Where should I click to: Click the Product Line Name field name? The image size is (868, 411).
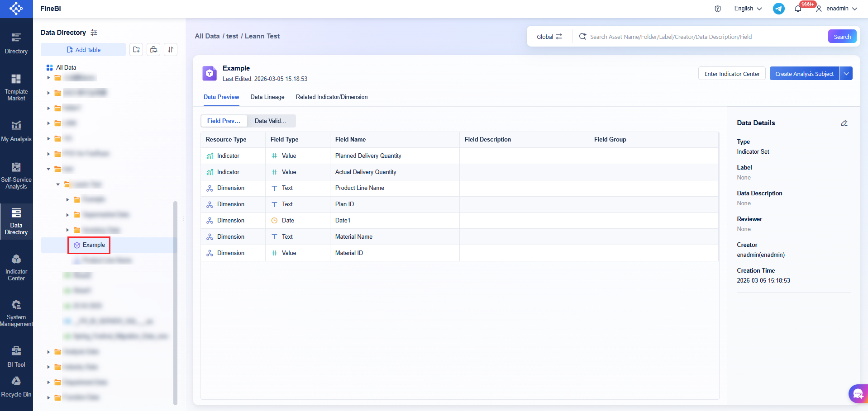(x=360, y=188)
